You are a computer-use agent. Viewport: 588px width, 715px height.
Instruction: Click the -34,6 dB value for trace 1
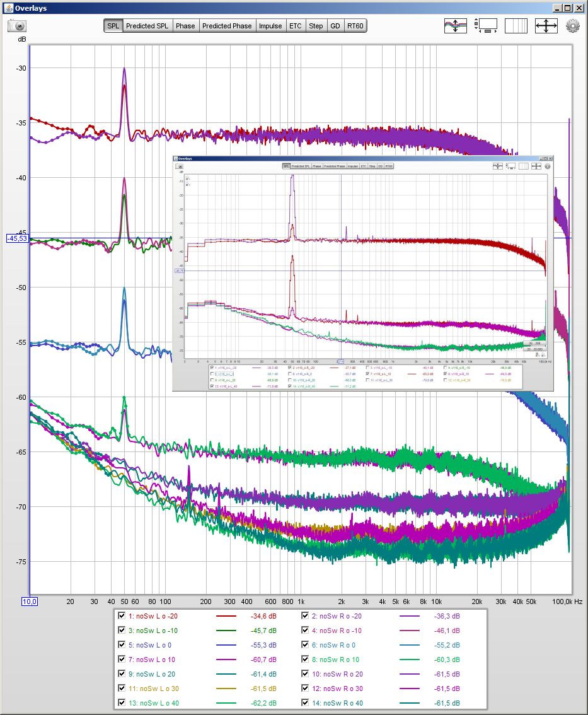point(263,616)
